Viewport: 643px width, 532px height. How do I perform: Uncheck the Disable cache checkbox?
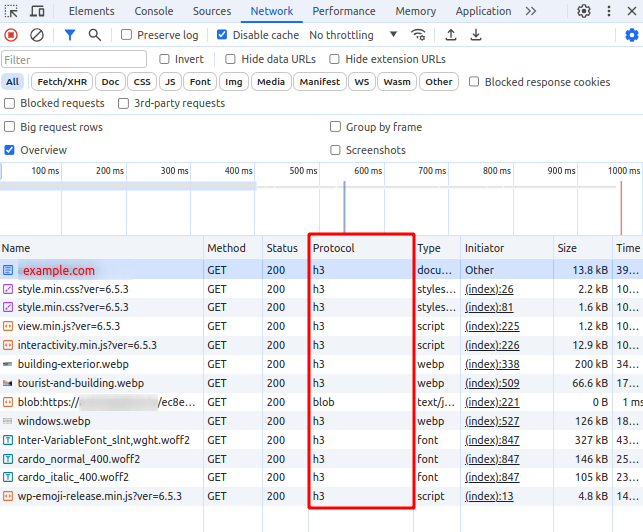220,35
